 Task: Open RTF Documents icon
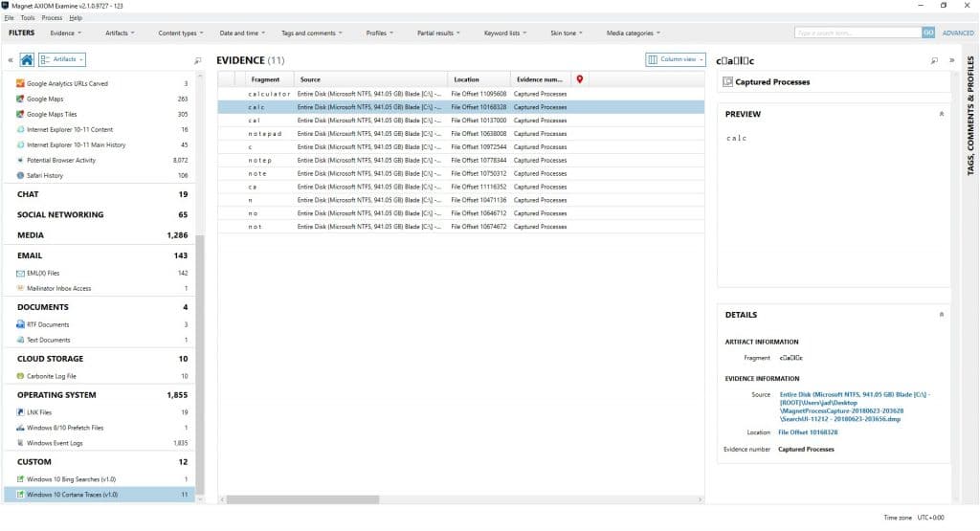(20, 325)
